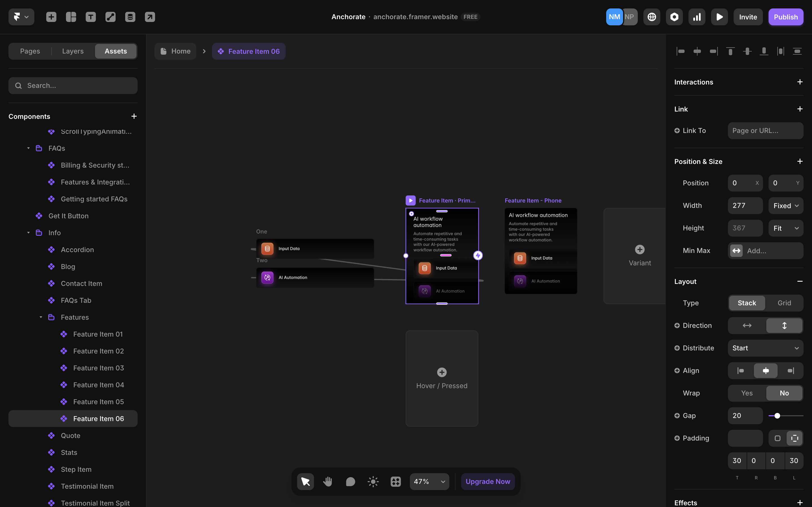Select the Hand pan tool in bottom toolbar
The image size is (812, 507).
[x=328, y=481]
